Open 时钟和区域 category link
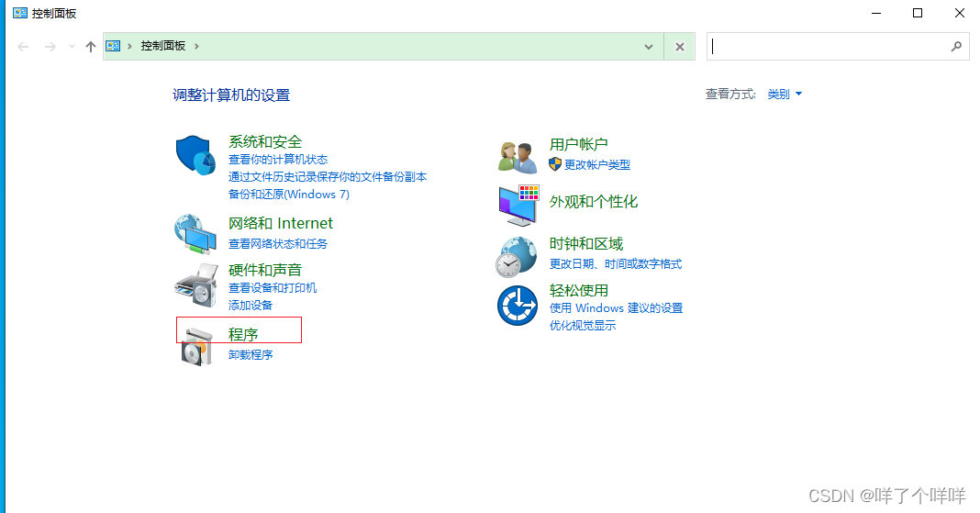Viewport: 980px width, 513px height. [x=586, y=244]
